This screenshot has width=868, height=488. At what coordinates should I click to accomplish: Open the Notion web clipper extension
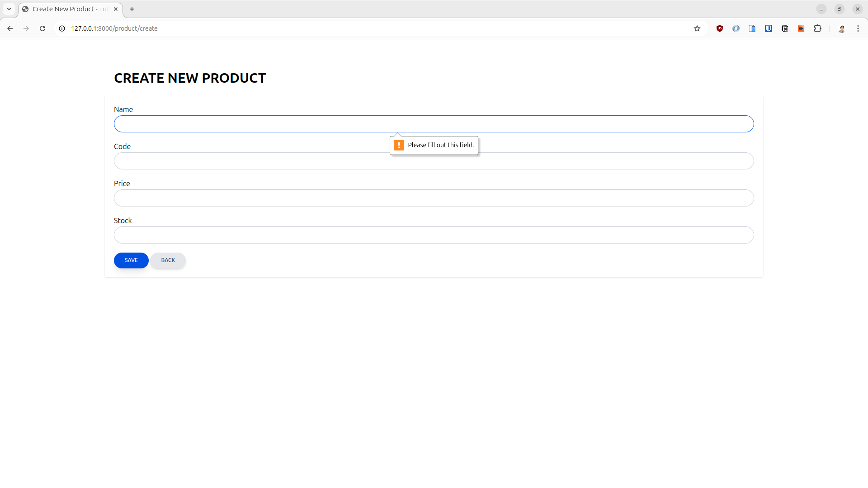pyautogui.click(x=785, y=28)
